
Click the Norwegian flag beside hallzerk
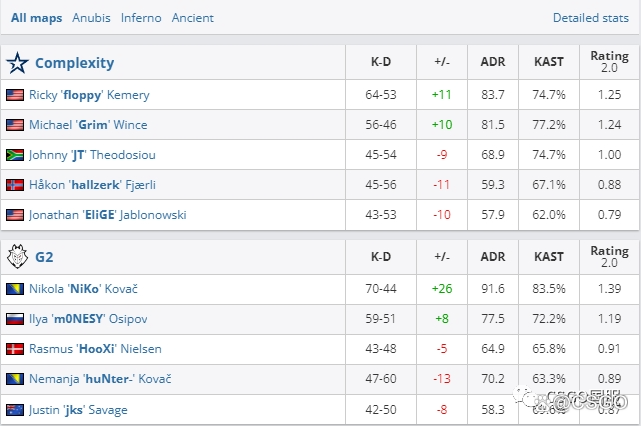(x=15, y=185)
